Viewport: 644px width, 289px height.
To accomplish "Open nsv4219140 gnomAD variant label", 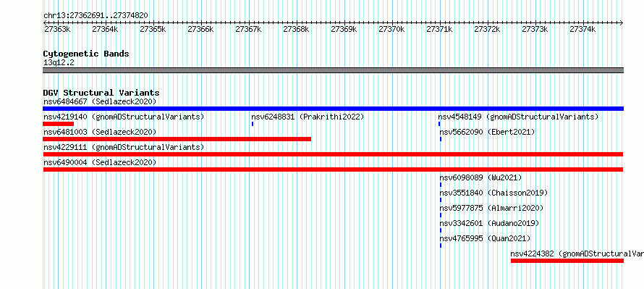I will tap(124, 117).
